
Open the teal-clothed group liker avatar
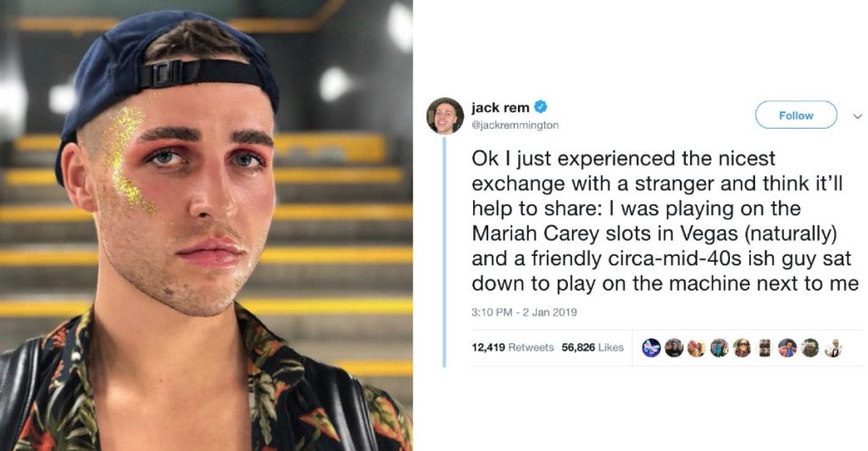(x=720, y=348)
